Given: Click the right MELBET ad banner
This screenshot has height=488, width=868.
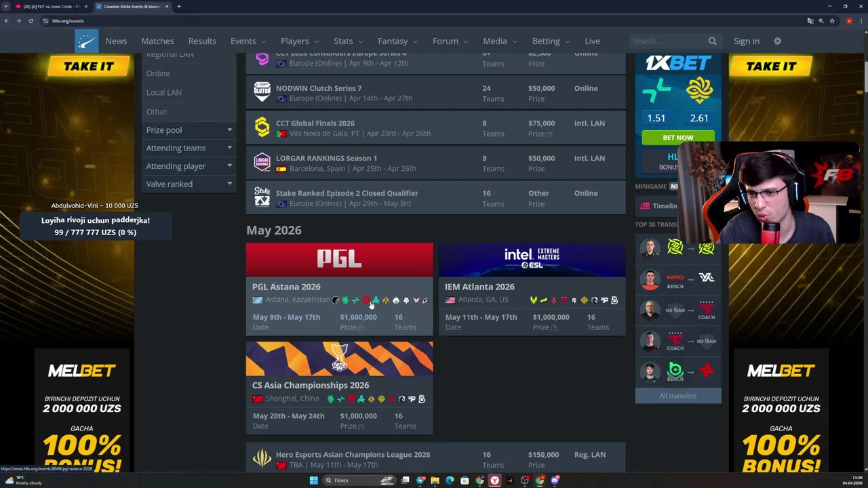Looking at the screenshot, I should pyautogui.click(x=781, y=411).
